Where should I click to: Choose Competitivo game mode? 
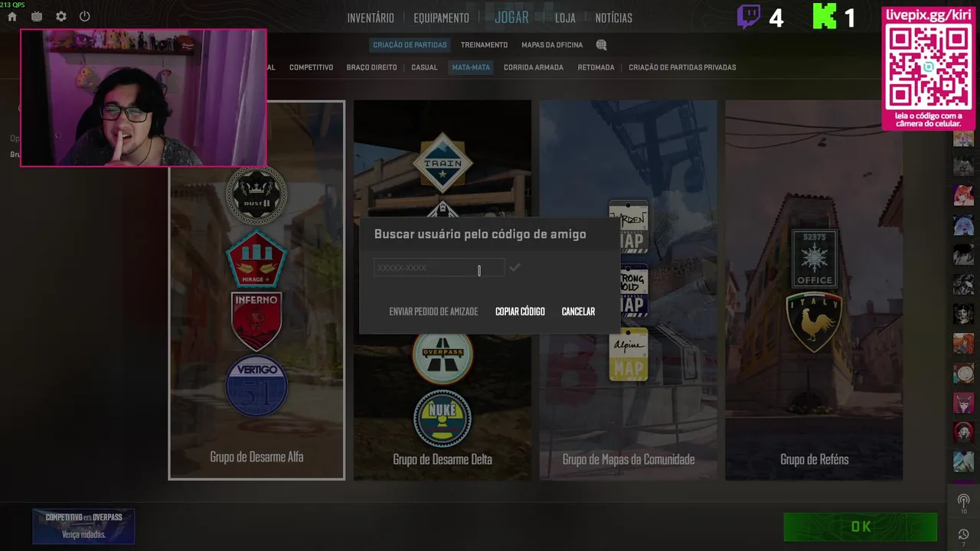coord(311,67)
